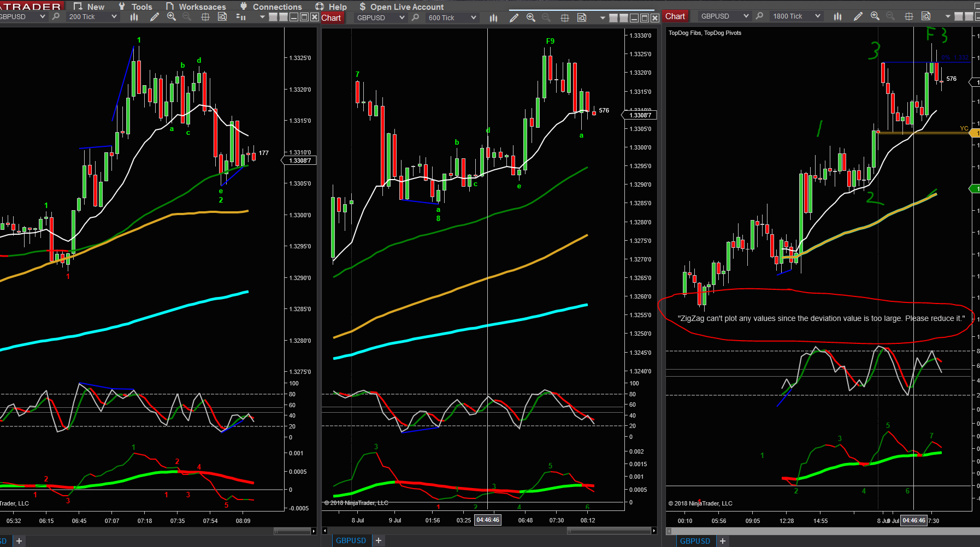Select the drawing pencil in 1800 Tick chart

point(858,16)
